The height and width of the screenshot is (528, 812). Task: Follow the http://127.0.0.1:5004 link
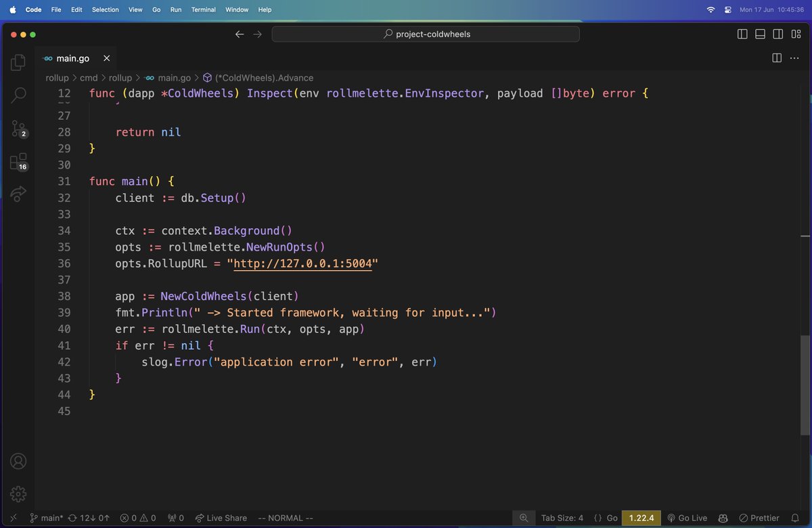(x=302, y=263)
